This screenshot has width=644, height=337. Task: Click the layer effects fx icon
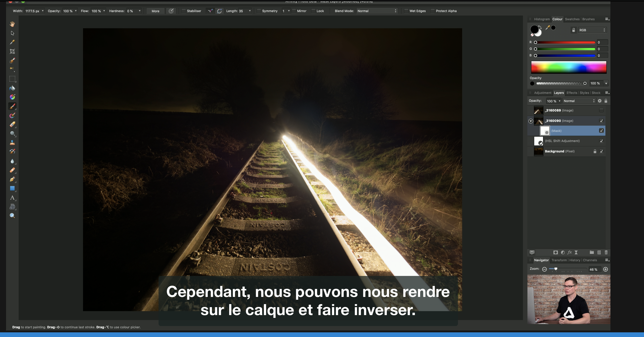[x=569, y=252]
